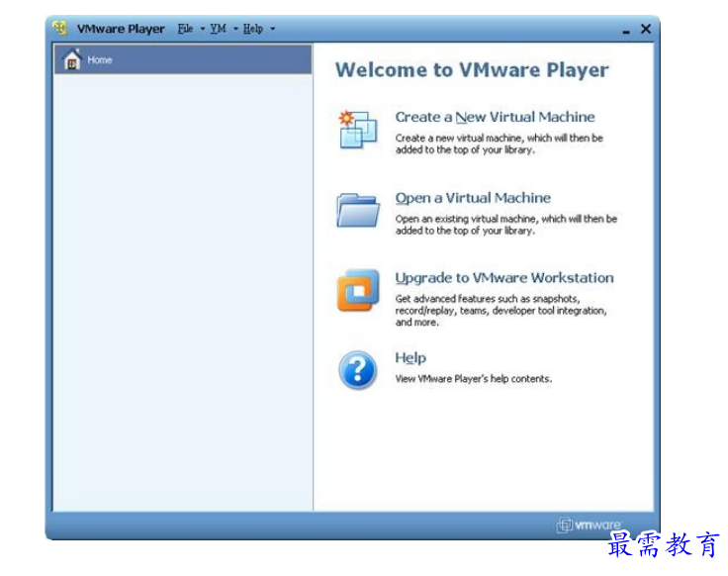Expand the dropdown arrow next to VM
This screenshot has width=728, height=576.
click(x=235, y=29)
